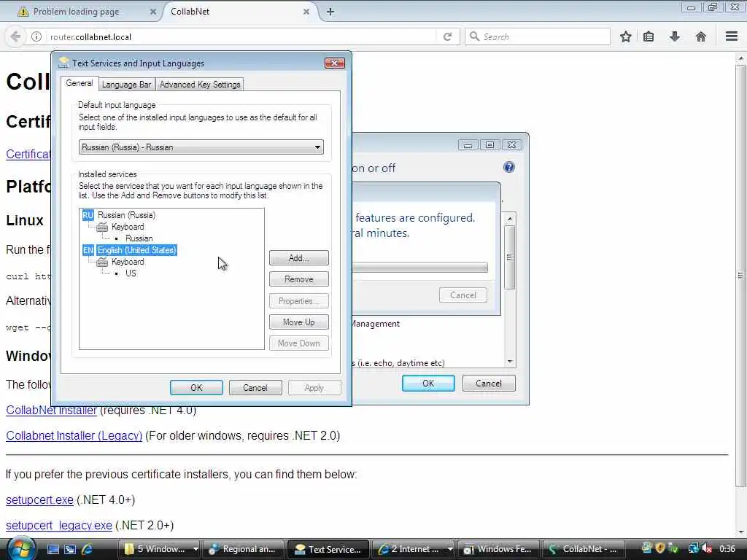The image size is (747, 560).
Task: Select US keyboard layout entry
Action: [131, 273]
